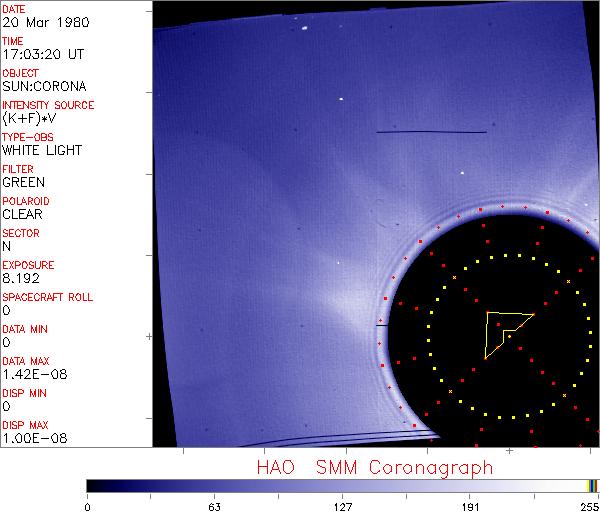Select the date value 20 Mar 1980

click(38, 23)
